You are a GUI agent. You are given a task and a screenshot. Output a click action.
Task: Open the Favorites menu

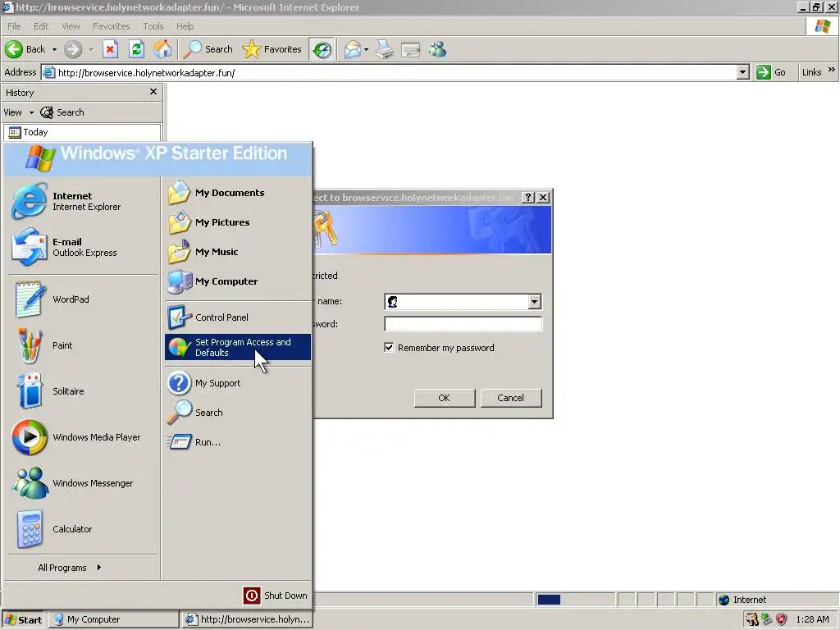[x=112, y=26]
